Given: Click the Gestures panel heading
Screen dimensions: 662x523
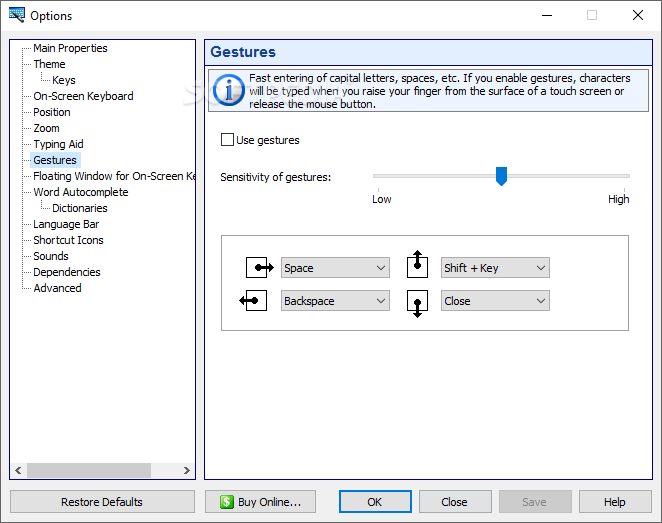Looking at the screenshot, I should point(243,52).
